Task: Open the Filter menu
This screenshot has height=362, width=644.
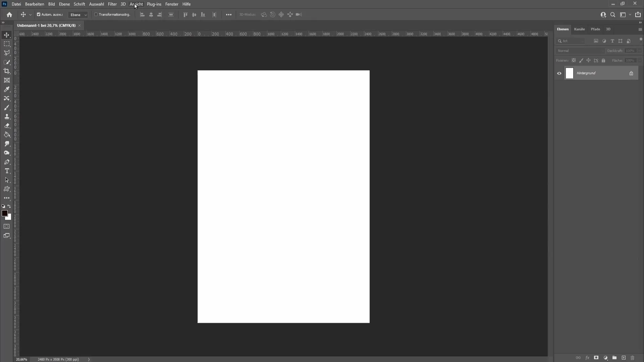Action: pyautogui.click(x=112, y=4)
